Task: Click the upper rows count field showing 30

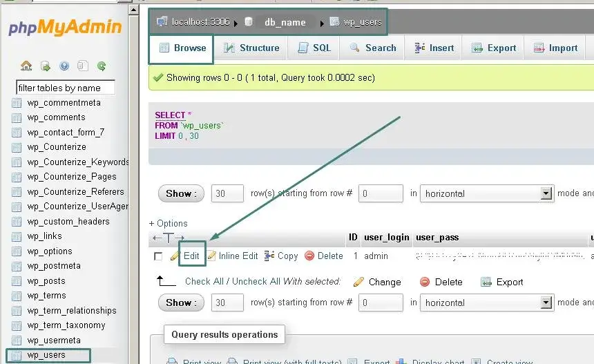Action: (x=227, y=193)
